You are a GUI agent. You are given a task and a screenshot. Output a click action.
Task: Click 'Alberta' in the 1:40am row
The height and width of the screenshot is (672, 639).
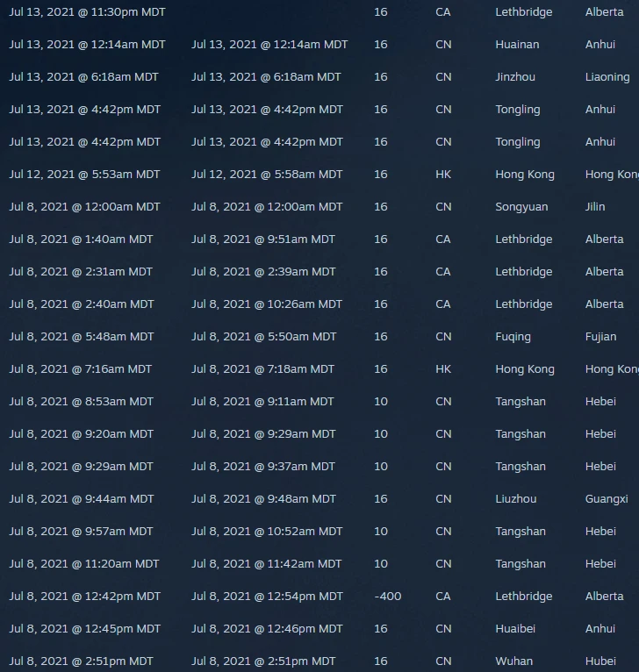coord(604,239)
